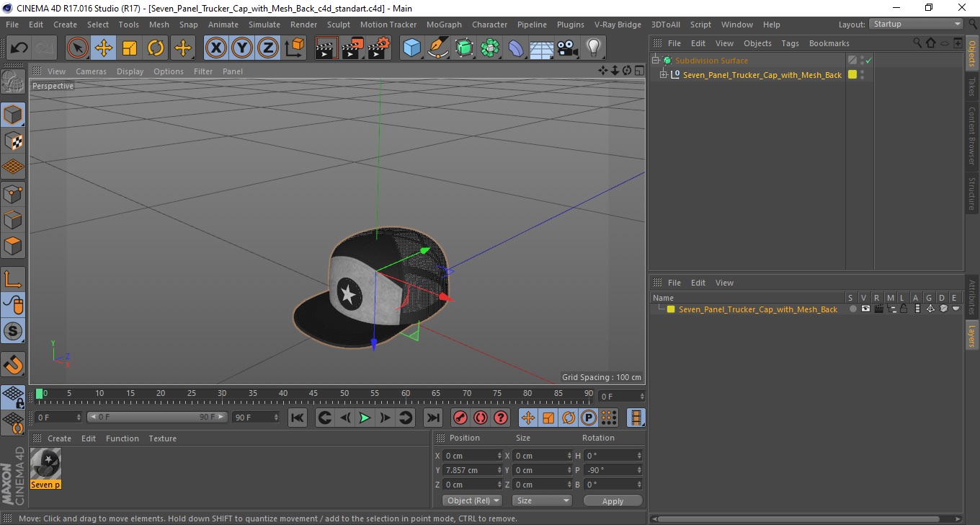980x525 pixels.
Task: Select the Edges mode icon
Action: [x=13, y=219]
